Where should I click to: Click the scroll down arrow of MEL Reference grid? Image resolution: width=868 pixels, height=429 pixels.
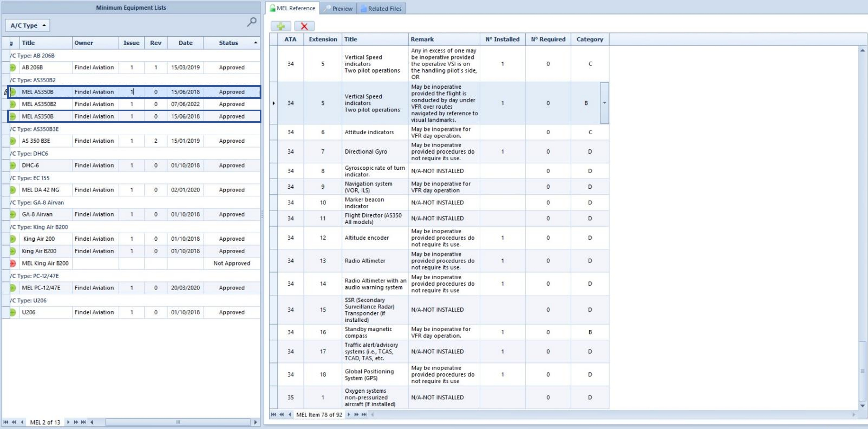coord(862,406)
